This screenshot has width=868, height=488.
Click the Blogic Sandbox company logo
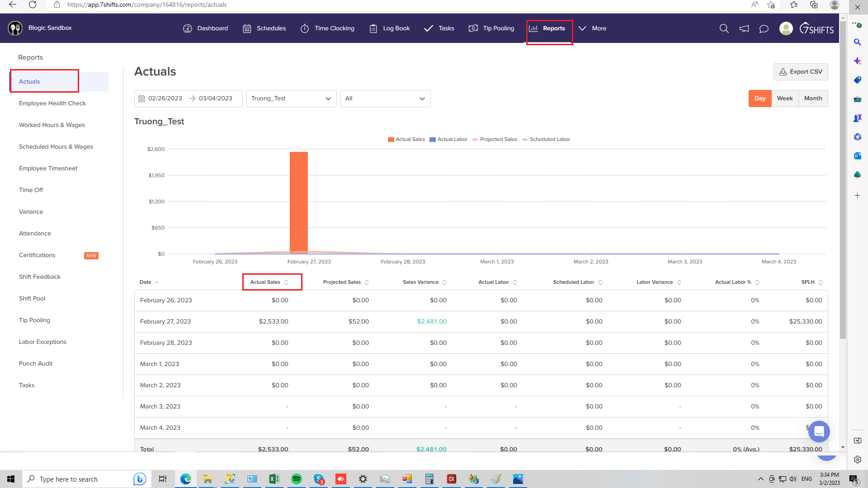coord(15,28)
